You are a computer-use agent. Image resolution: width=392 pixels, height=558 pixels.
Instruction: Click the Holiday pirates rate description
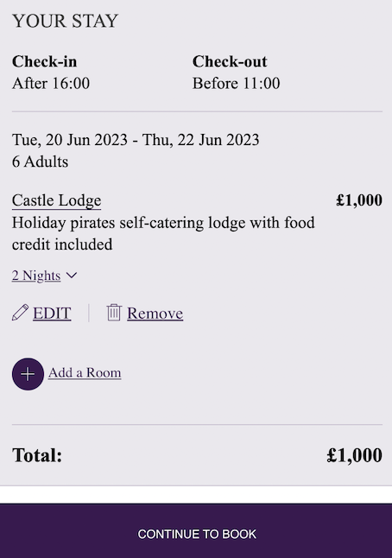[x=163, y=234]
